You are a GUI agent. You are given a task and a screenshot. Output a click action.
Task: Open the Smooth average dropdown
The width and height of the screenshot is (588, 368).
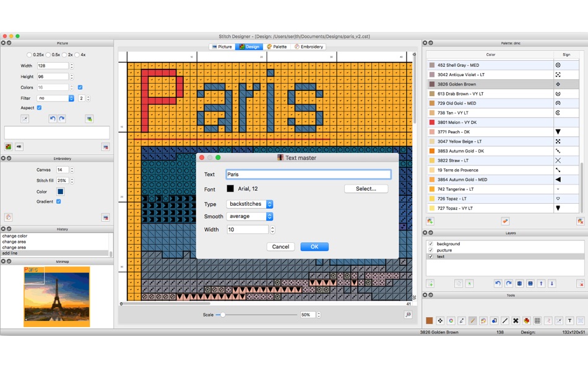pos(249,216)
